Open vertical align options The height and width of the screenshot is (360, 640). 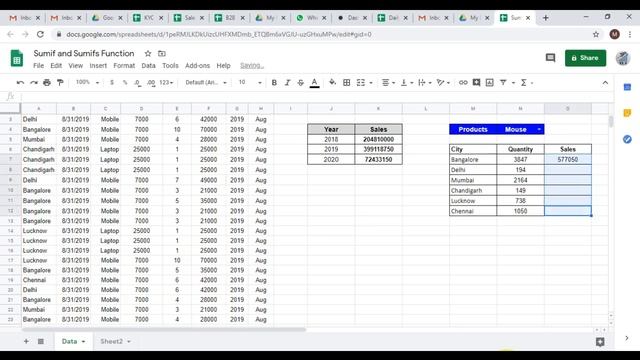click(407, 83)
